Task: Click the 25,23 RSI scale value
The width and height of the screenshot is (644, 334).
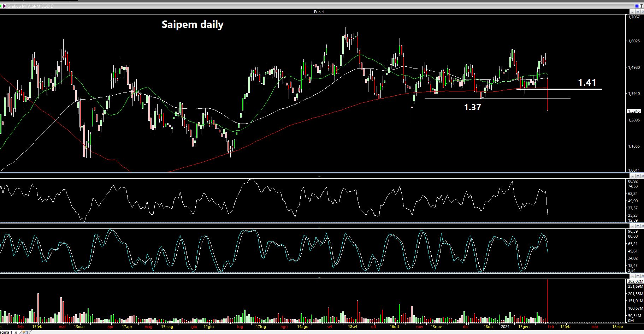Action: coord(633,215)
